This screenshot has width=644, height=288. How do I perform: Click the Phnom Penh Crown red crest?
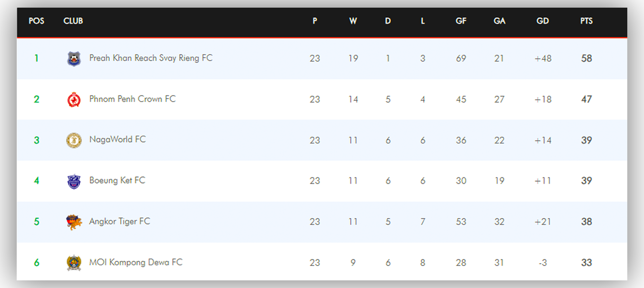click(74, 99)
